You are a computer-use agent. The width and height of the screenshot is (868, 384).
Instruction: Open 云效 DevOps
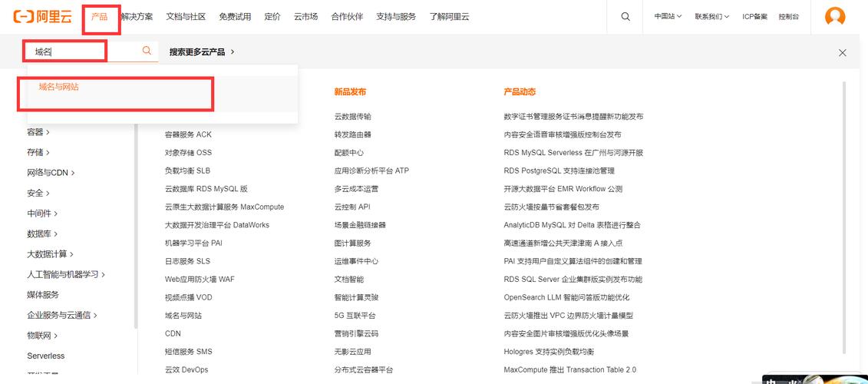(186, 369)
